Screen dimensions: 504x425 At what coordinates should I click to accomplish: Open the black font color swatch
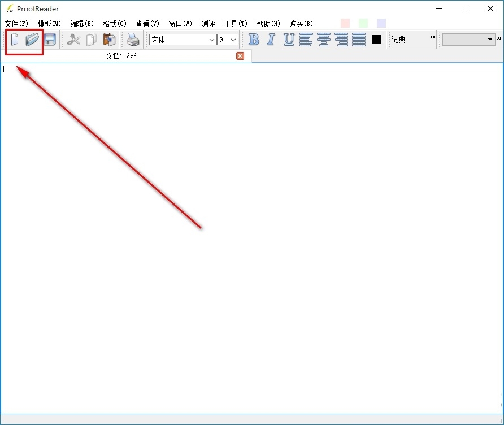tap(376, 40)
